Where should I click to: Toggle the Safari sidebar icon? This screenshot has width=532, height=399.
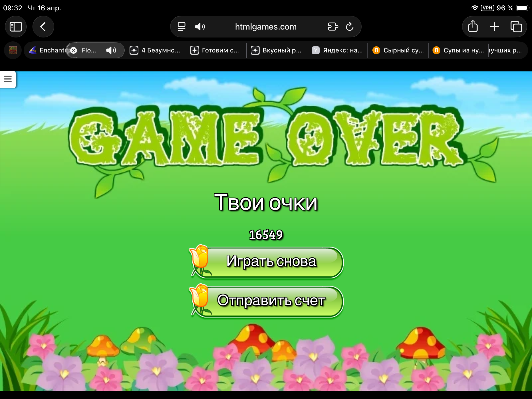(x=16, y=27)
